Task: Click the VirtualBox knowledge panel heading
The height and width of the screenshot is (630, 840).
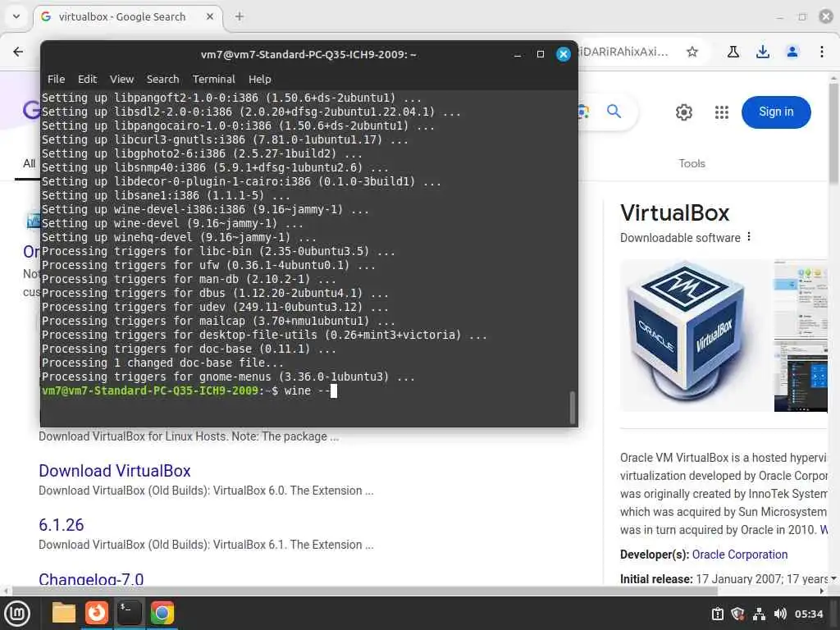Action: tap(674, 213)
